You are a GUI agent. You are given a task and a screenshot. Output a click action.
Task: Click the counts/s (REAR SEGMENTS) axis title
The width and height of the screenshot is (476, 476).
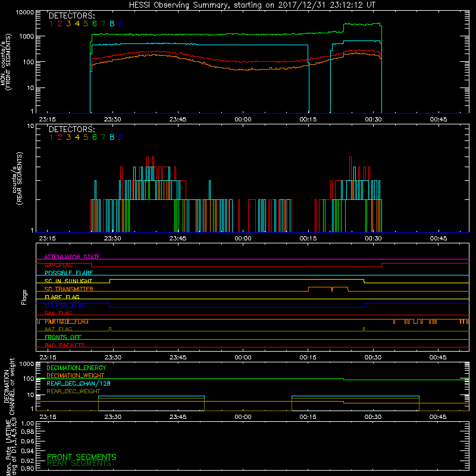tap(17, 178)
